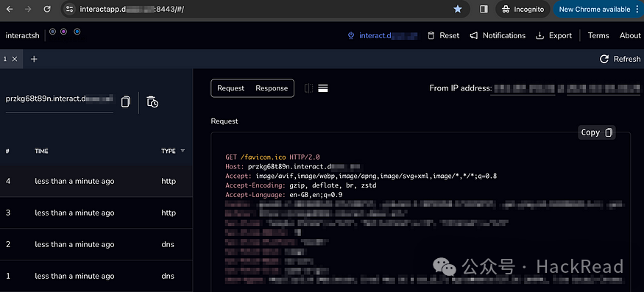Screen dimensions: 644x292
Task: Open the TYPE filter dropdown arrow
Action: coord(183,151)
